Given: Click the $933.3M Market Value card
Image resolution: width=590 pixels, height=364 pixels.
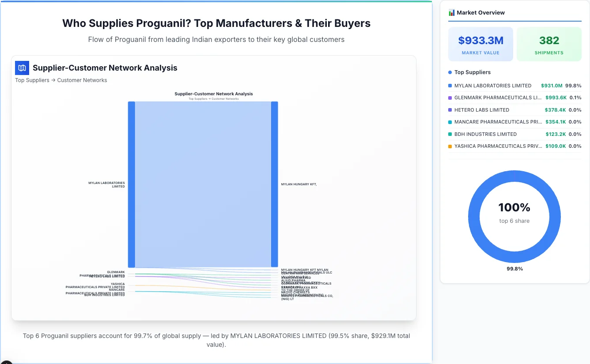Looking at the screenshot, I should point(480,44).
